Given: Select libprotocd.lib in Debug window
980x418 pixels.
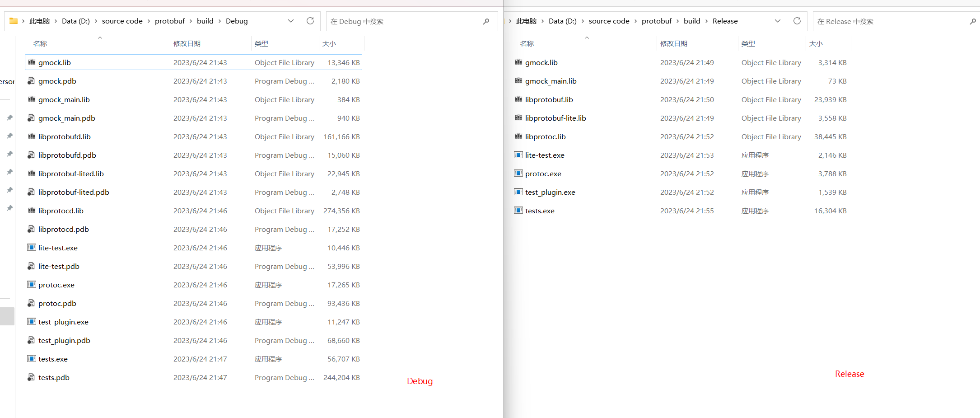Looking at the screenshot, I should coord(61,211).
